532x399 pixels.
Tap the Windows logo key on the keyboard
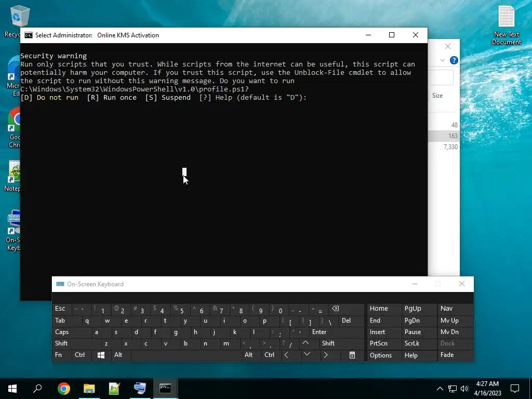click(101, 355)
